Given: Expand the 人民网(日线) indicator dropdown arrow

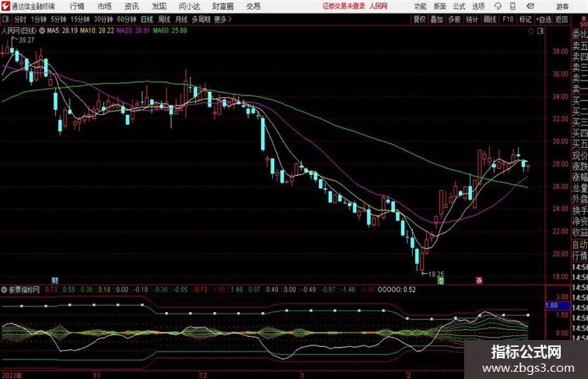Looking at the screenshot, I should (42, 30).
